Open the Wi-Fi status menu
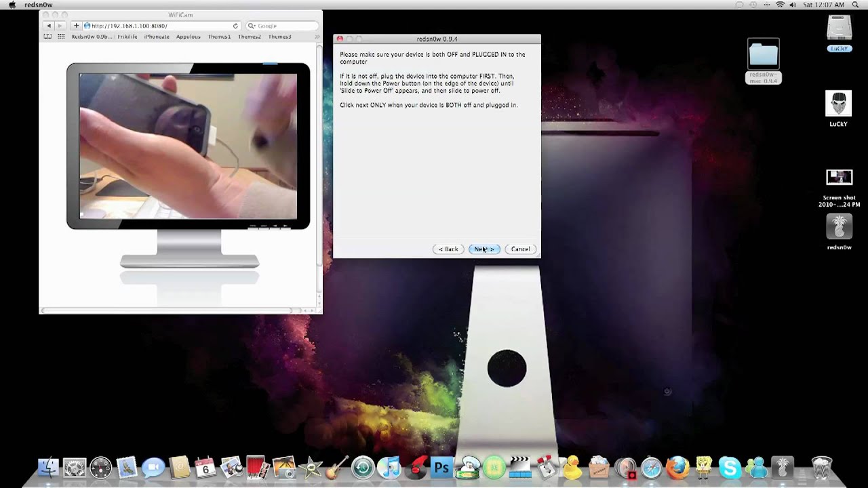This screenshot has width=868, height=488. click(780, 5)
